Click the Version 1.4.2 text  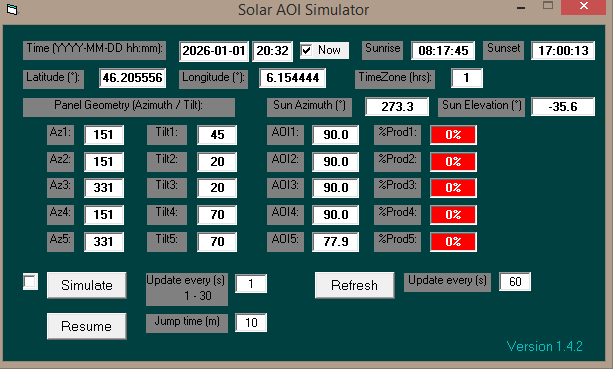click(544, 346)
